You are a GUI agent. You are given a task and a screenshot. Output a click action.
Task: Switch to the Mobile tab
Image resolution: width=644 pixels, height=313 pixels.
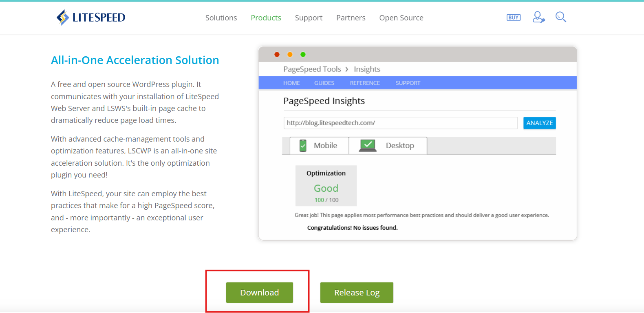coord(319,146)
